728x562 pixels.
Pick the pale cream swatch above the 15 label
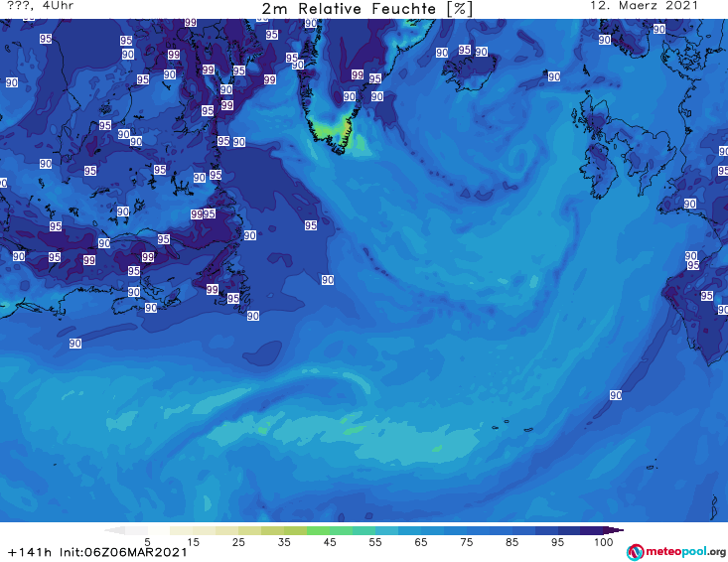pos(182,530)
